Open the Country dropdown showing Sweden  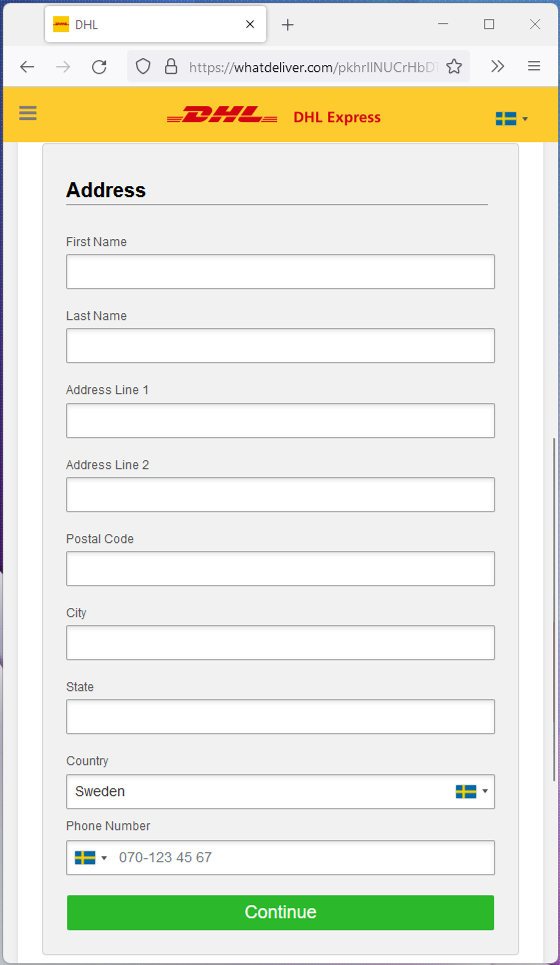[280, 792]
